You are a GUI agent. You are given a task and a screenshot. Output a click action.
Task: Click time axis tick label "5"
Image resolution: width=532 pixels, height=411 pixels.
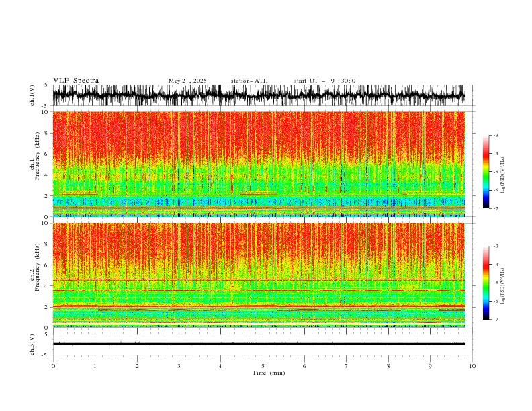(263, 366)
